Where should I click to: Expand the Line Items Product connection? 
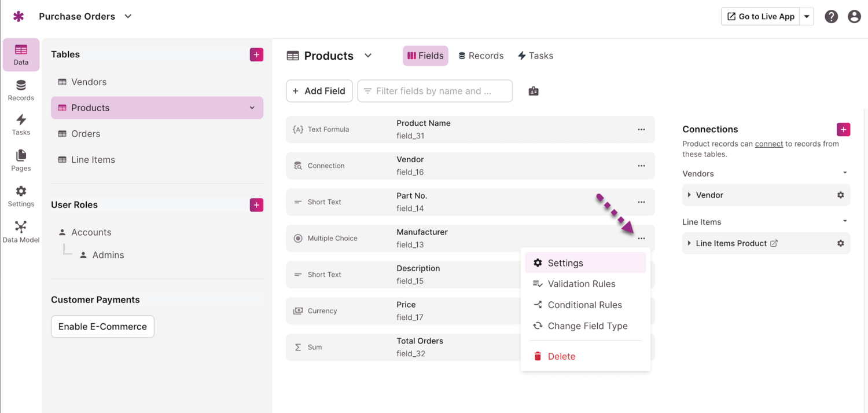[x=689, y=243]
